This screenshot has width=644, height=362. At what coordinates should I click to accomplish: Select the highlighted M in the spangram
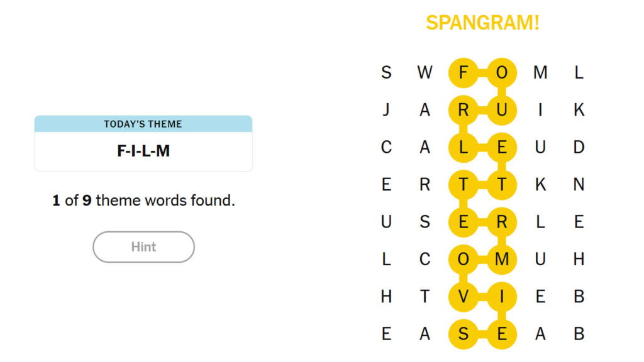502,258
